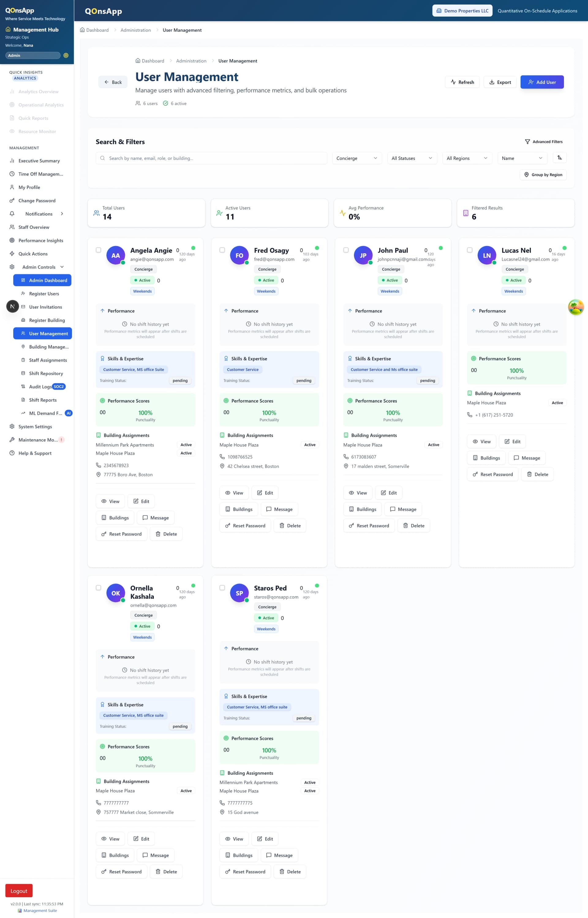588x918 pixels.
Task: Click Reset Password on Fred Osagy's card
Action: tap(245, 526)
